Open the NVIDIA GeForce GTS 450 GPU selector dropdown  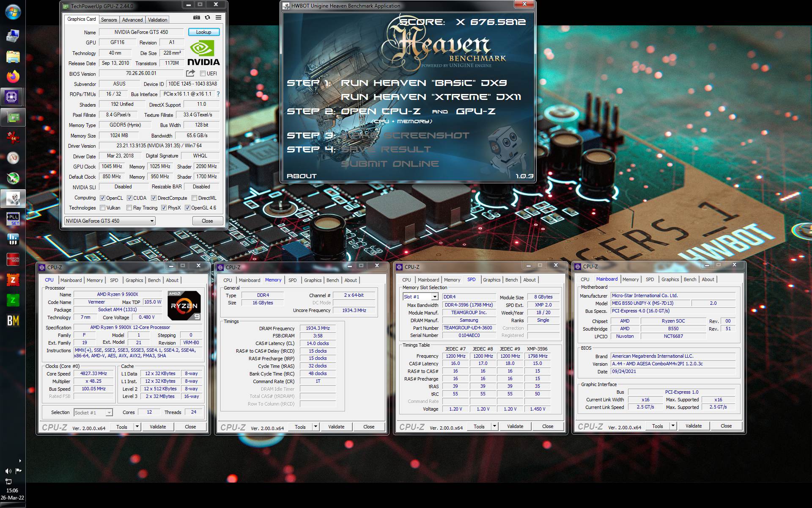[110, 221]
